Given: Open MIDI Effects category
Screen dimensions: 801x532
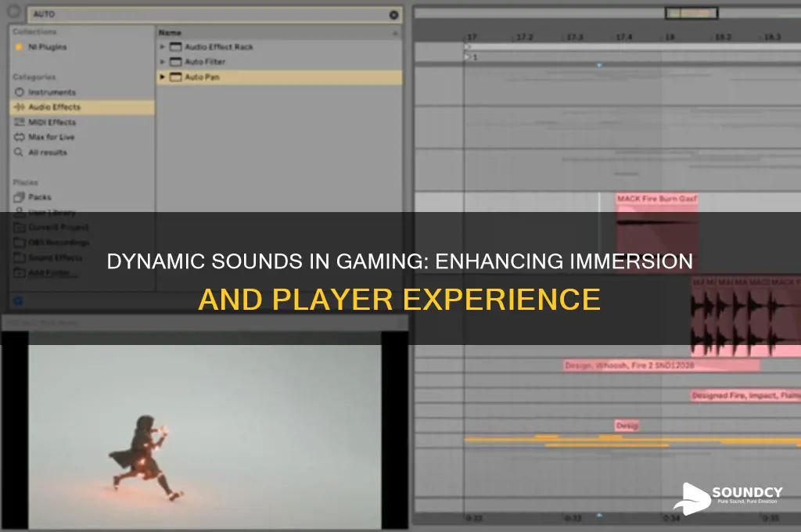Looking at the screenshot, I should tap(52, 122).
